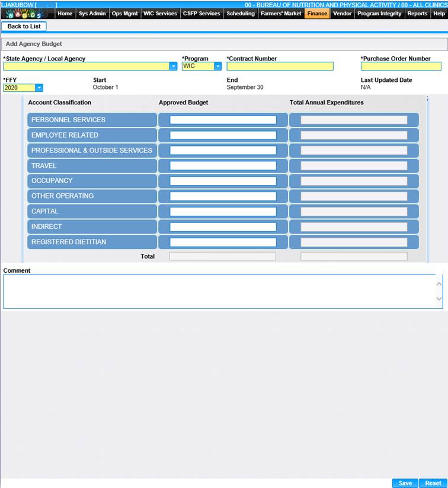Click the September 30 end date text
The image size is (448, 488).
(245, 87)
